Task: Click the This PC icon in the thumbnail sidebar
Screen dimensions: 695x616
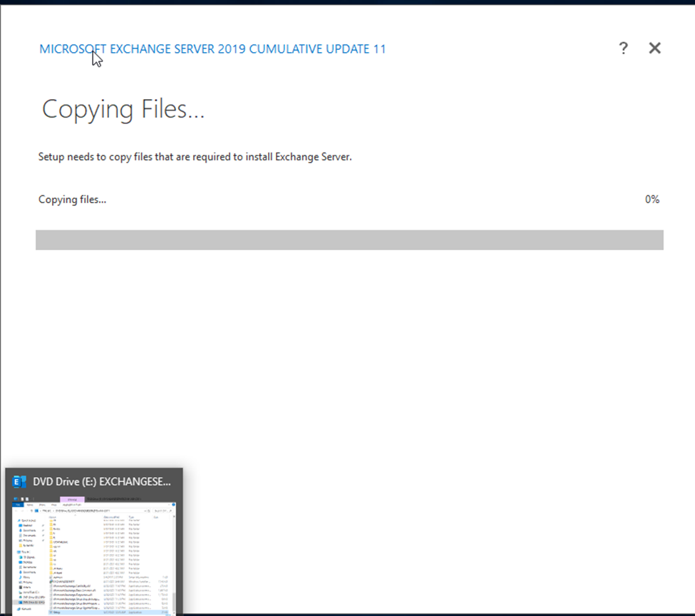Action: pos(18,553)
